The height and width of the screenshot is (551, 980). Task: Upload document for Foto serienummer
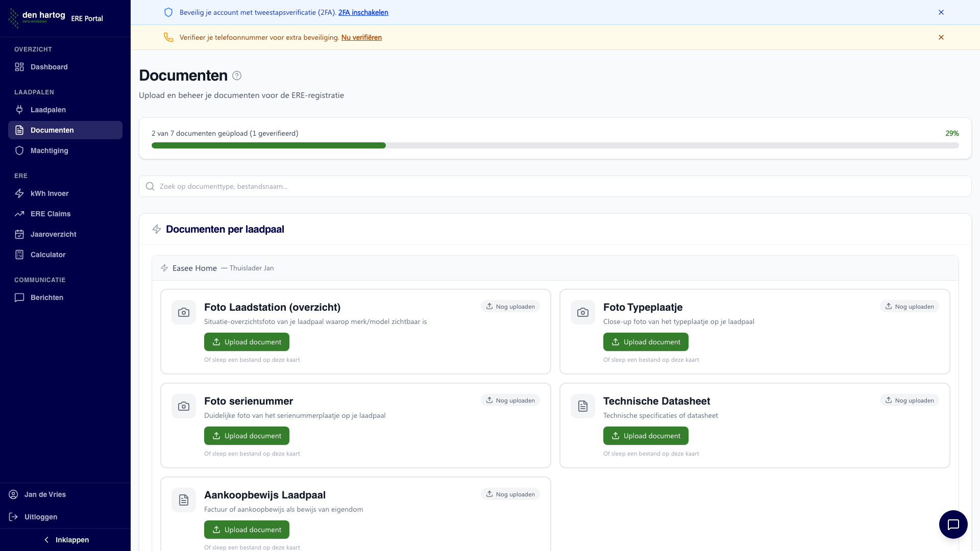(x=247, y=436)
